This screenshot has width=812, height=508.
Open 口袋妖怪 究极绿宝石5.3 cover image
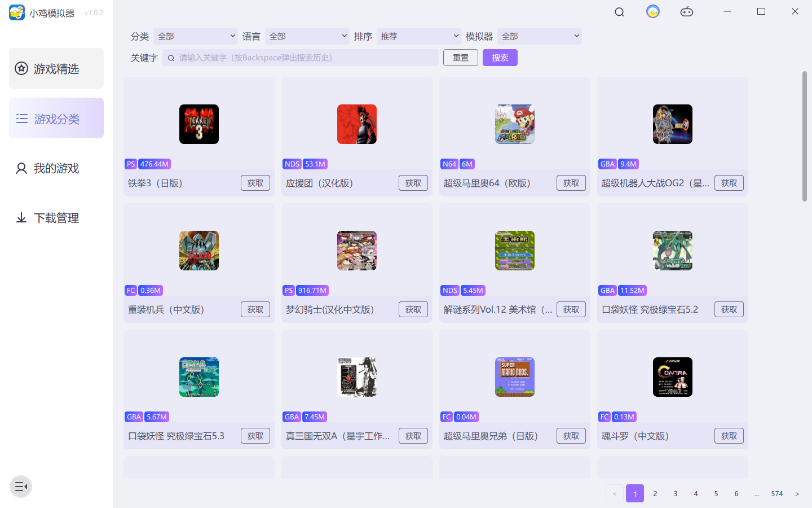click(199, 377)
